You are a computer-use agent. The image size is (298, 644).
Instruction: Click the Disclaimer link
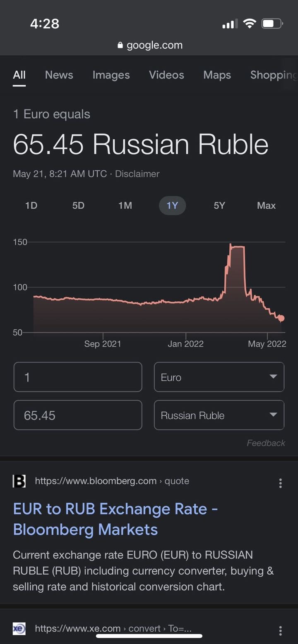[137, 174]
